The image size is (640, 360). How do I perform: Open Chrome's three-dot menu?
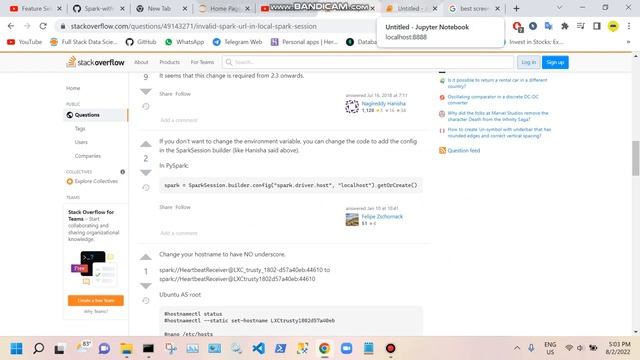coord(629,26)
